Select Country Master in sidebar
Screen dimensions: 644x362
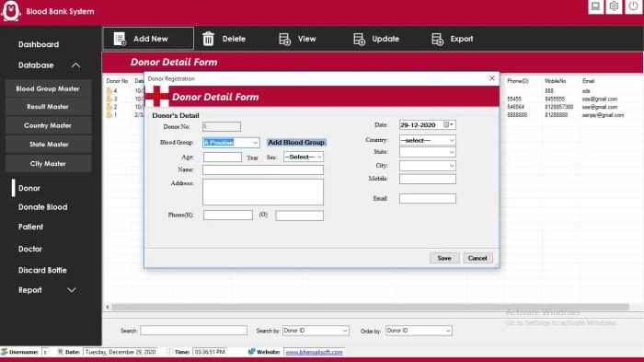click(x=48, y=125)
